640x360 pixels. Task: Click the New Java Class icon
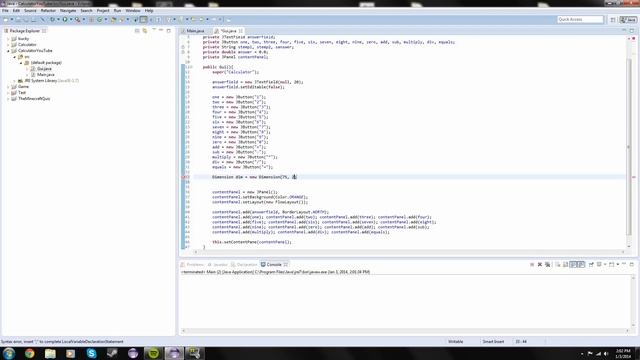click(99, 20)
